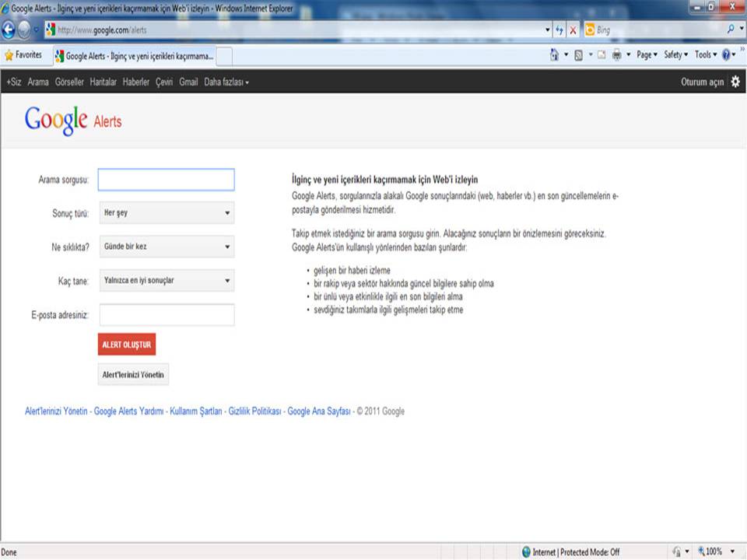Expand the address bar autocomplete dropdown arrow

547,30
